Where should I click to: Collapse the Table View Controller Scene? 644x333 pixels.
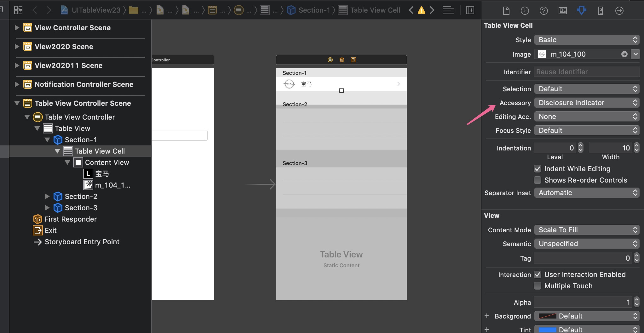point(17,103)
